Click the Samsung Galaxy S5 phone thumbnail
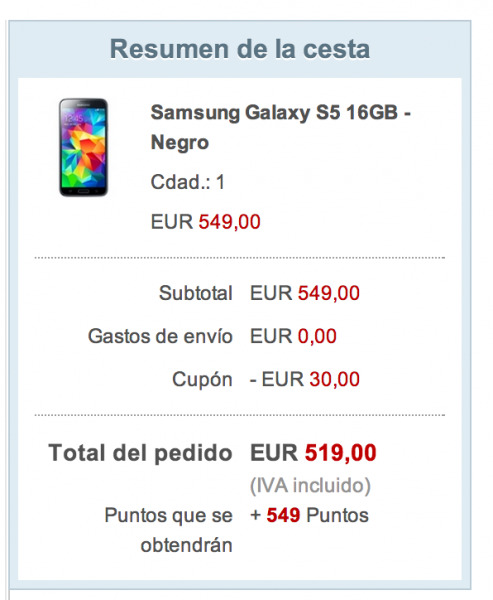This screenshot has height=600, width=493. click(83, 147)
